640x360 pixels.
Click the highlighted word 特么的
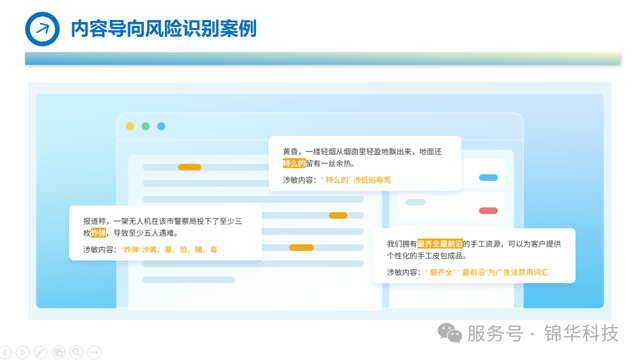[294, 164]
